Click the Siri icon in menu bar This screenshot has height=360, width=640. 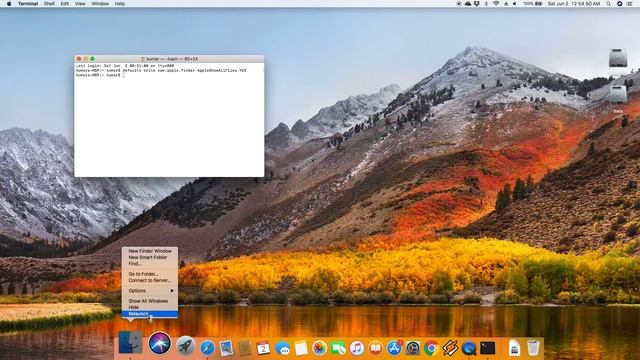pos(619,4)
